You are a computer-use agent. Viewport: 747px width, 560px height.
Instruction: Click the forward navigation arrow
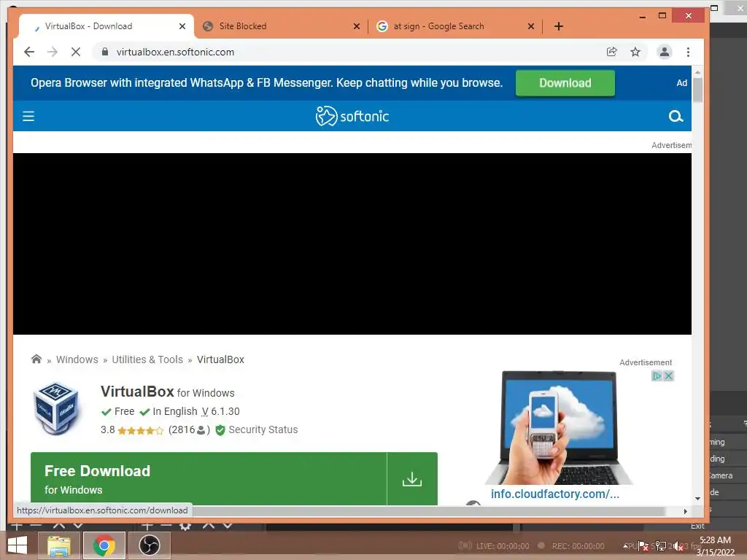tap(53, 52)
